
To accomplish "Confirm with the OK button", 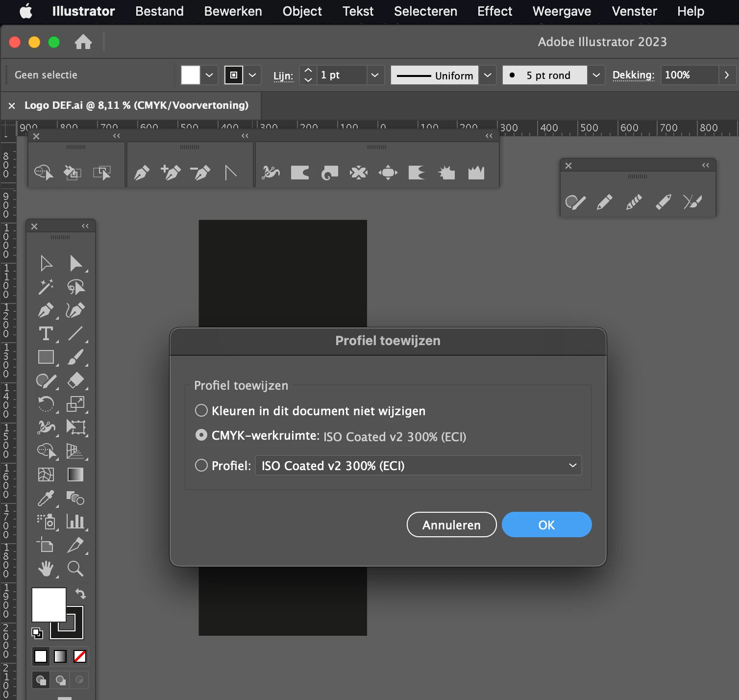I will [x=546, y=525].
